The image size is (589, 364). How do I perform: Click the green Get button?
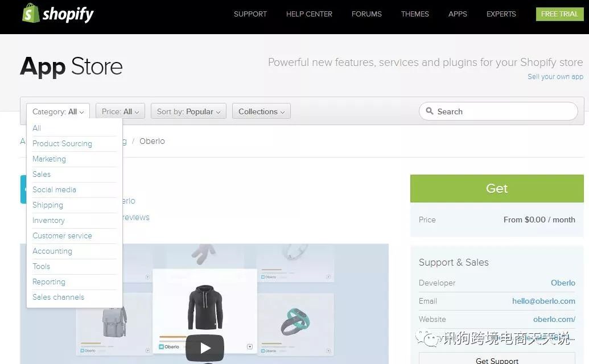[x=497, y=188]
